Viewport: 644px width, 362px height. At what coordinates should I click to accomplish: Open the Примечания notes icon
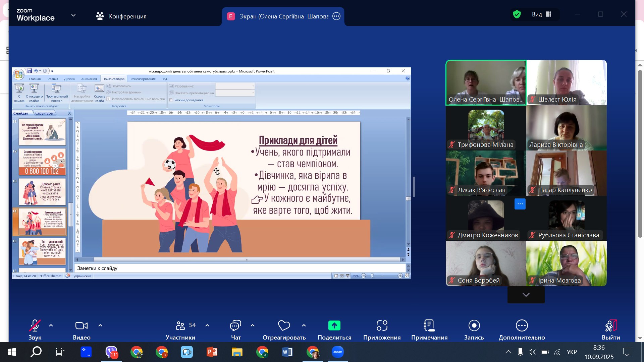click(429, 326)
